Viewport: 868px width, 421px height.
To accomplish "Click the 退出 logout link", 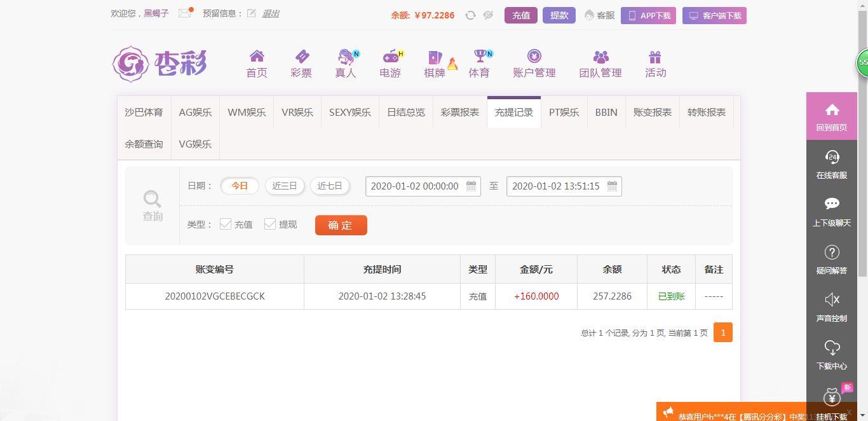I will (x=271, y=13).
